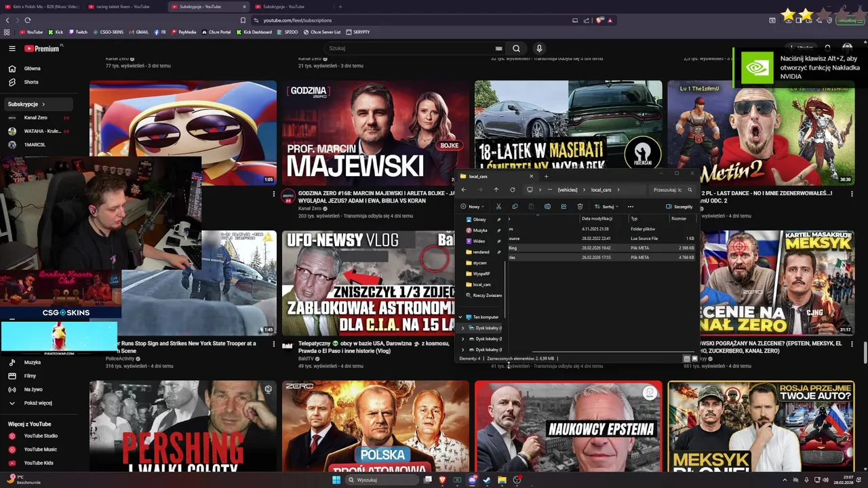Open File Explorer from the taskbar
868x488 pixels.
pos(502,480)
